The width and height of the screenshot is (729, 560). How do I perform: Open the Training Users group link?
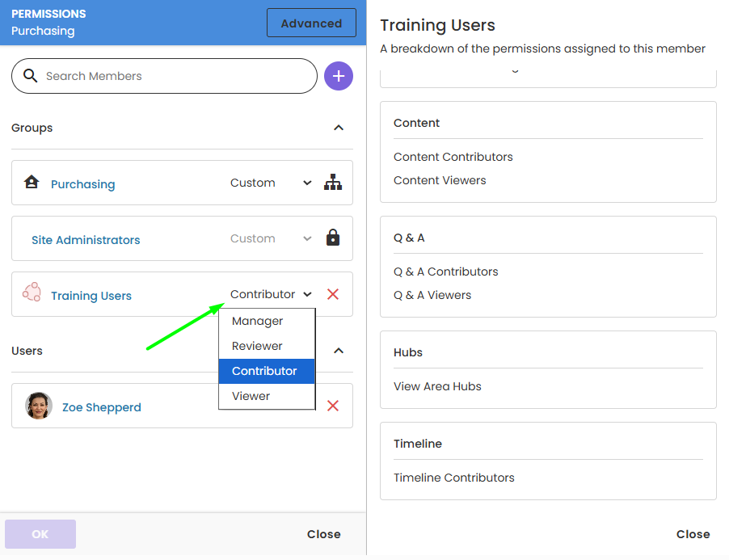tap(91, 296)
